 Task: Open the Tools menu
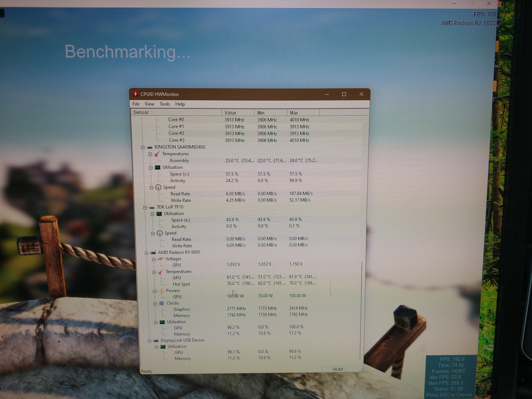point(165,104)
